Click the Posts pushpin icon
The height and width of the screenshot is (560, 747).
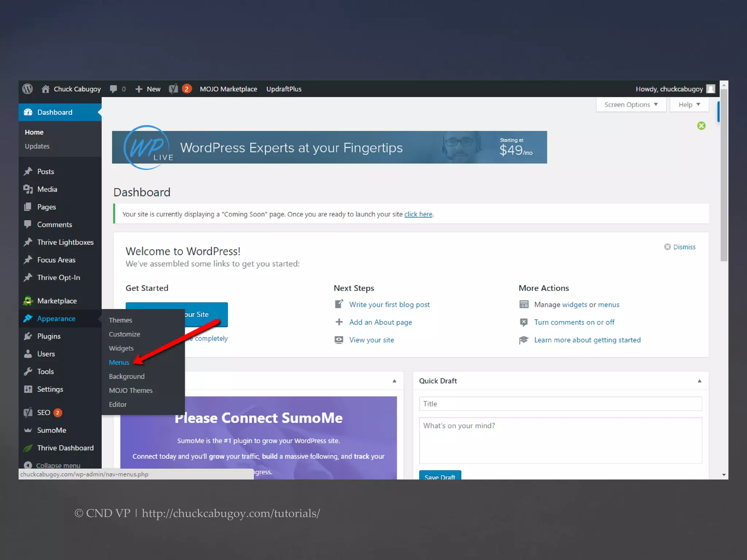click(x=28, y=171)
